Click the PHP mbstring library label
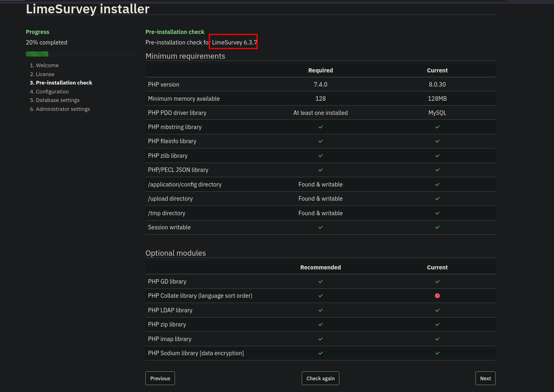Image resolution: width=554 pixels, height=392 pixels. point(175,127)
